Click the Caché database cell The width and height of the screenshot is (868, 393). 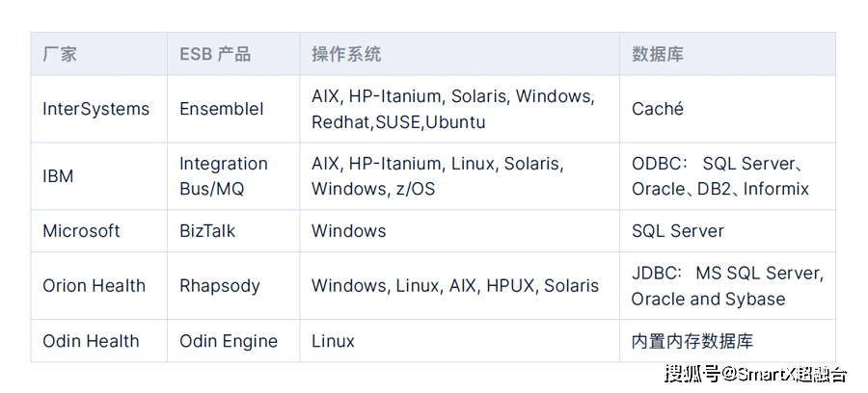(727, 109)
